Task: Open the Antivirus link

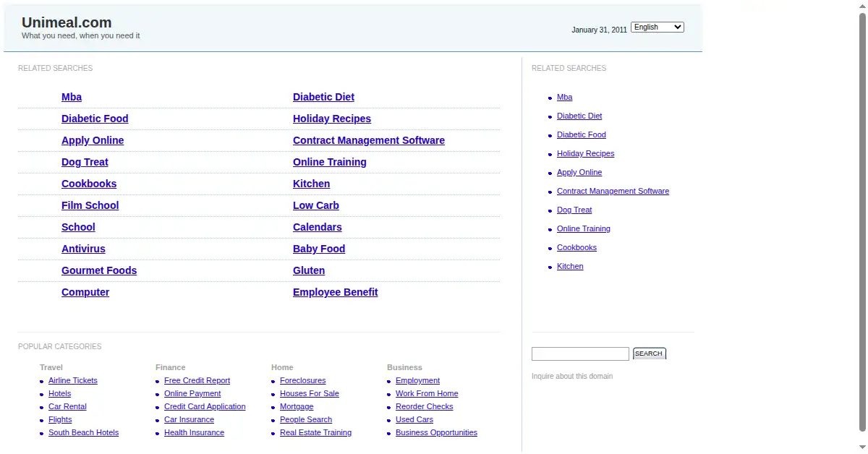Action: pyautogui.click(x=83, y=249)
